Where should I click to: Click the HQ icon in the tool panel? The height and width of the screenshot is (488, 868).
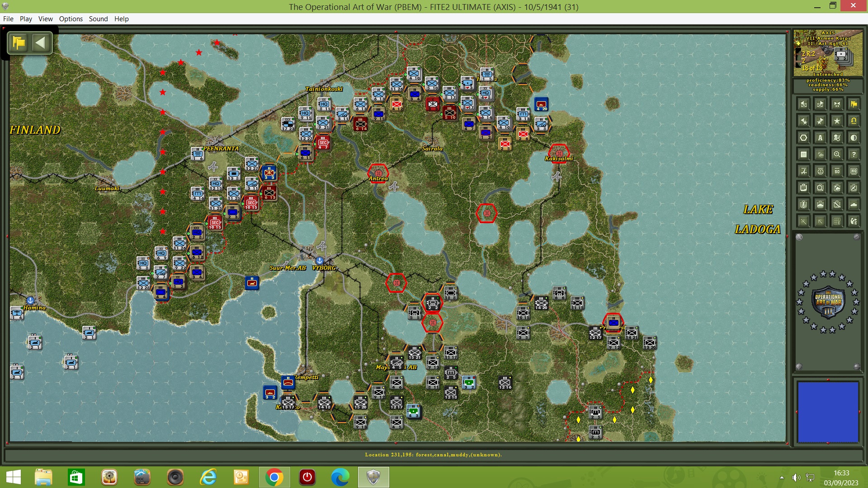click(x=854, y=171)
